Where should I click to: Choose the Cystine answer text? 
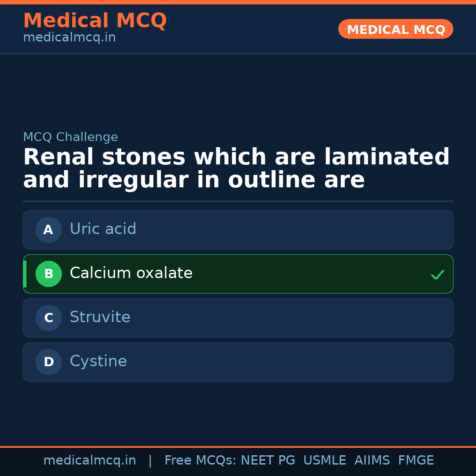coord(98,361)
